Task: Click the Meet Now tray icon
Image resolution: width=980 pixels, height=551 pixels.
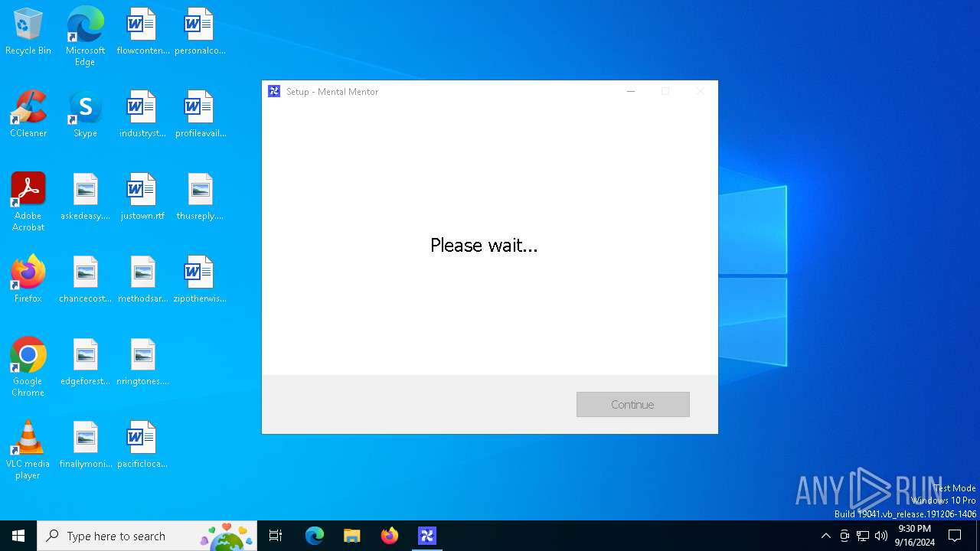Action: [844, 536]
